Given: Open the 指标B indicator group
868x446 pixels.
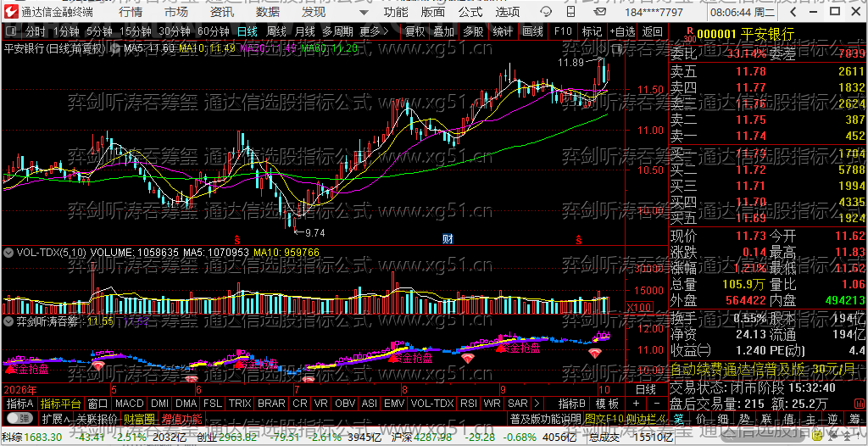Looking at the screenshot, I should [x=572, y=403].
